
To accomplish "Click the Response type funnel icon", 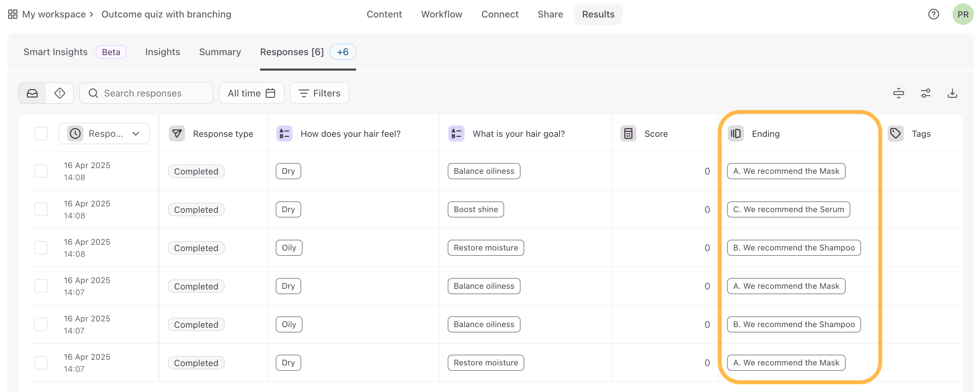I will [177, 133].
